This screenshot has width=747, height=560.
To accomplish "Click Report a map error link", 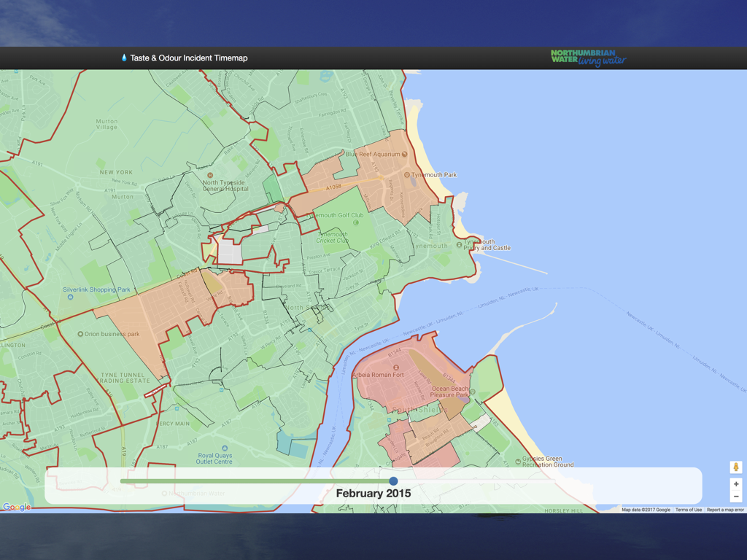I will 725,510.
